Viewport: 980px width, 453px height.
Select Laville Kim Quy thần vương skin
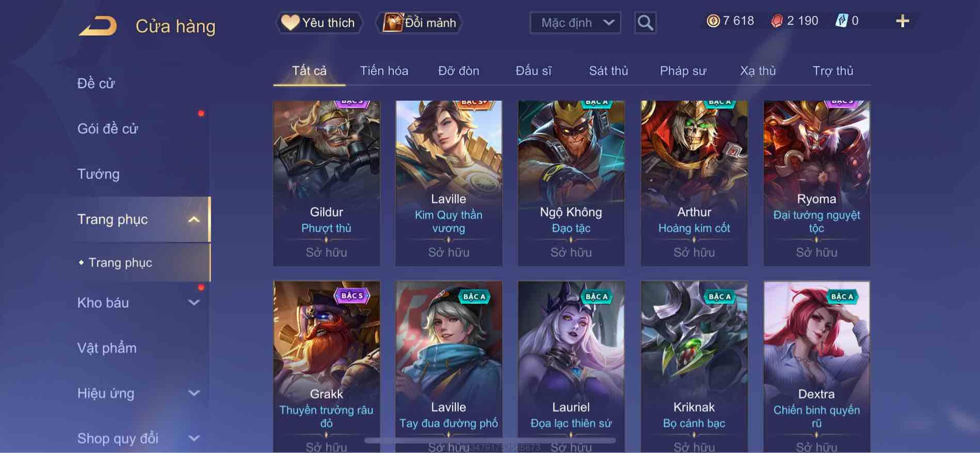448,184
